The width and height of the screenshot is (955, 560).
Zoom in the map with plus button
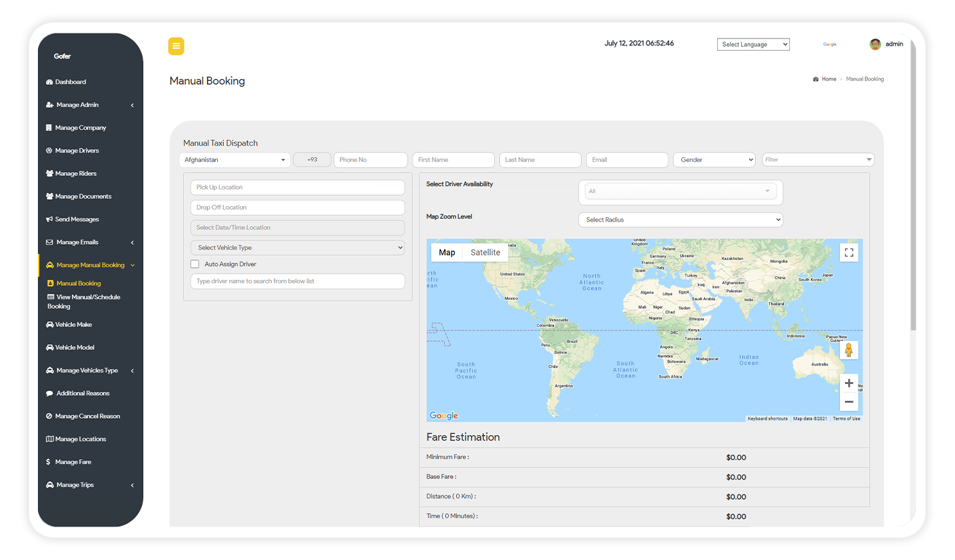[x=849, y=383]
